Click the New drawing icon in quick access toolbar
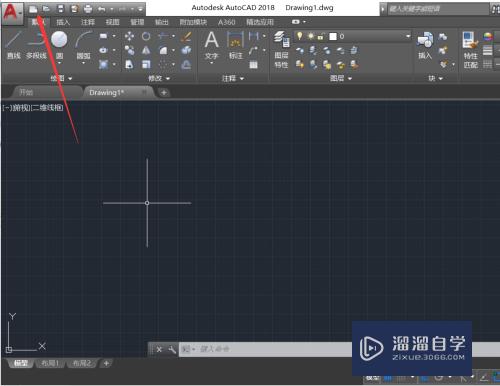This screenshot has width=500, height=386. pos(33,9)
